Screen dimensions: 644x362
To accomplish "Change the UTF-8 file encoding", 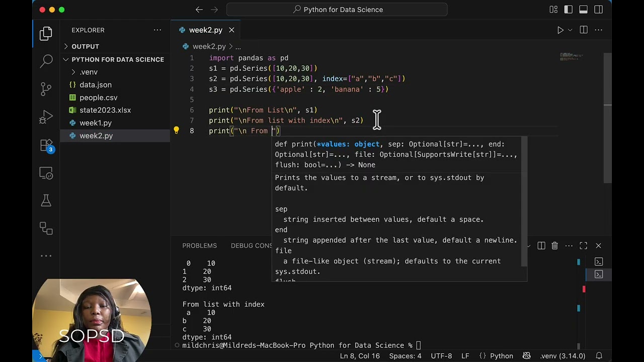I will pyautogui.click(x=441, y=356).
